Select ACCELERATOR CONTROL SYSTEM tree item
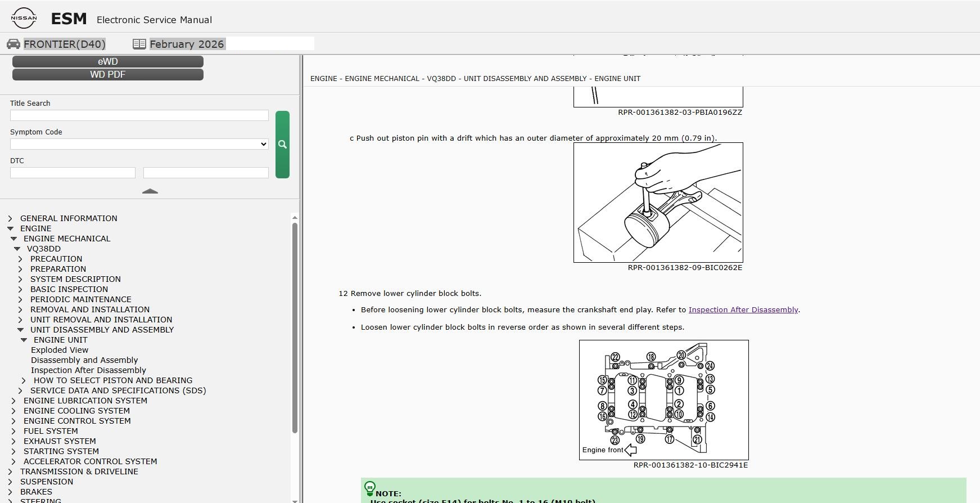 tap(91, 461)
